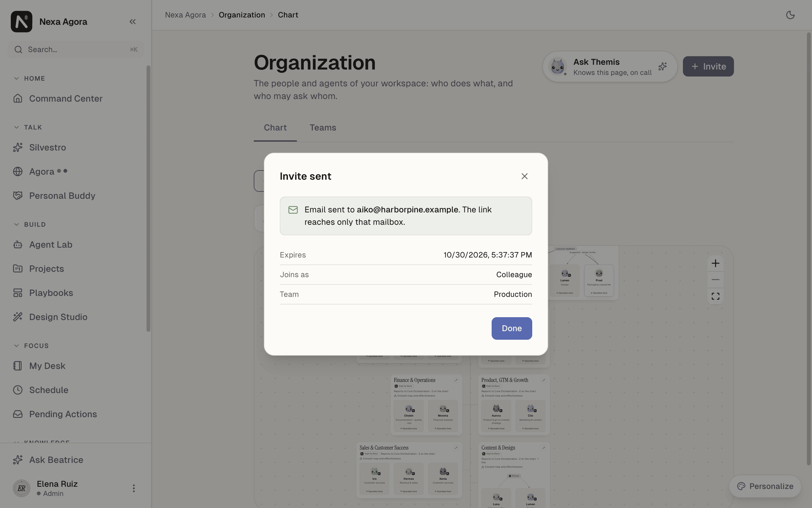Viewport: 812px width, 508px height.
Task: Open Agent Lab
Action: [x=75, y=244]
